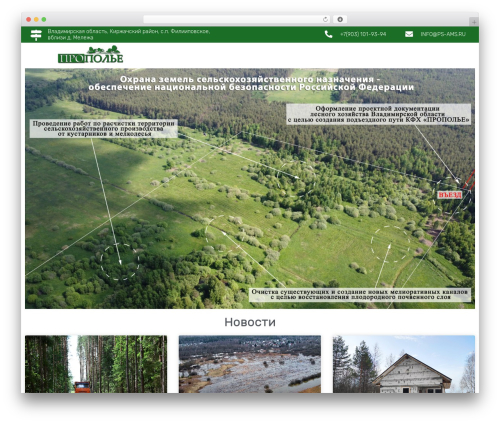
Task: Open the wooden house news thumbnail
Action: click(404, 364)
